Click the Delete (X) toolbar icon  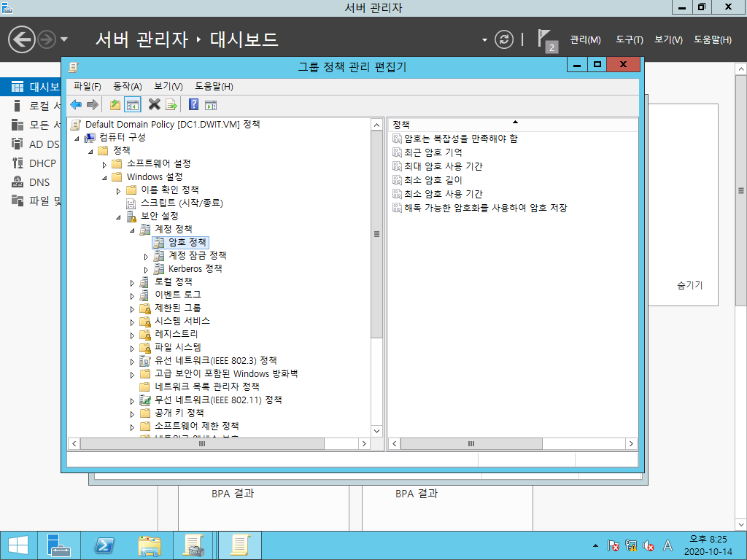coord(154,105)
